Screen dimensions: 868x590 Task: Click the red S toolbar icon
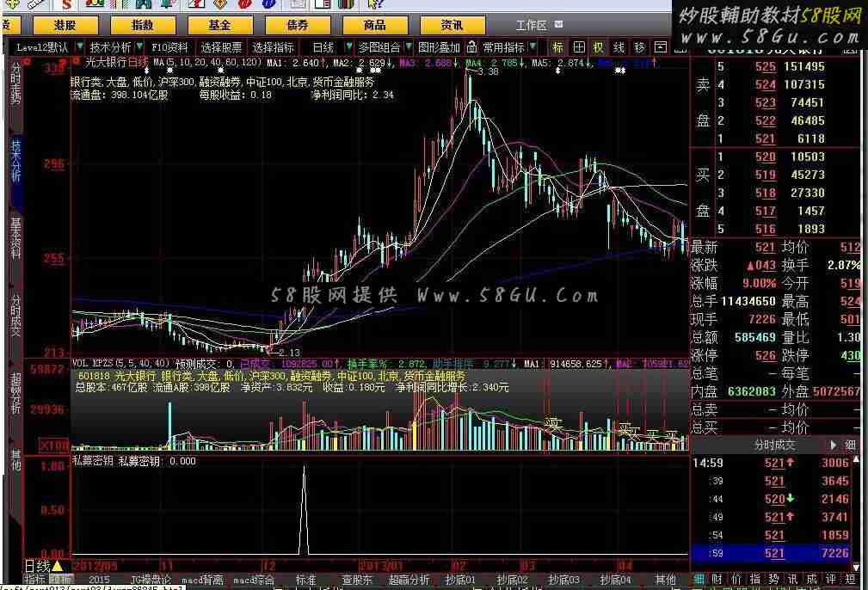(67, 4)
